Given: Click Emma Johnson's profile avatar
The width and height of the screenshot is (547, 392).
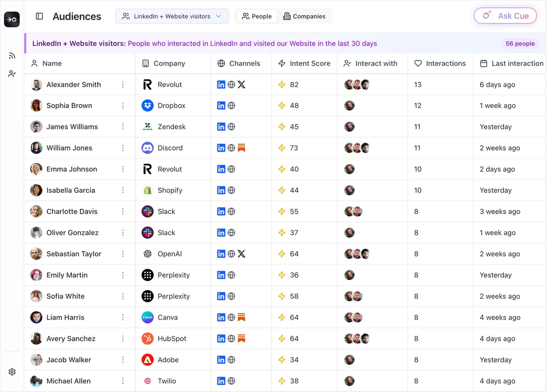Looking at the screenshot, I should point(36,169).
